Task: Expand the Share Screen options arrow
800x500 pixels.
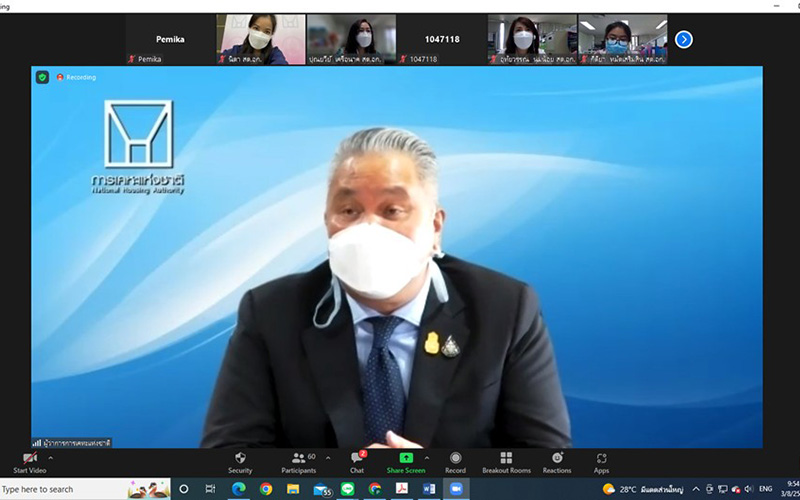Action: [x=428, y=457]
